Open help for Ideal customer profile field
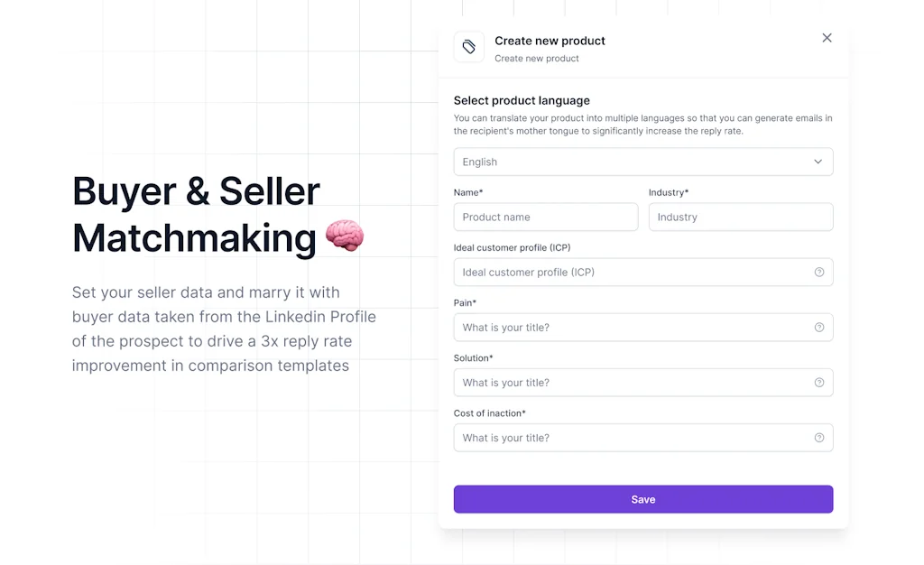This screenshot has width=924, height=565. click(819, 272)
